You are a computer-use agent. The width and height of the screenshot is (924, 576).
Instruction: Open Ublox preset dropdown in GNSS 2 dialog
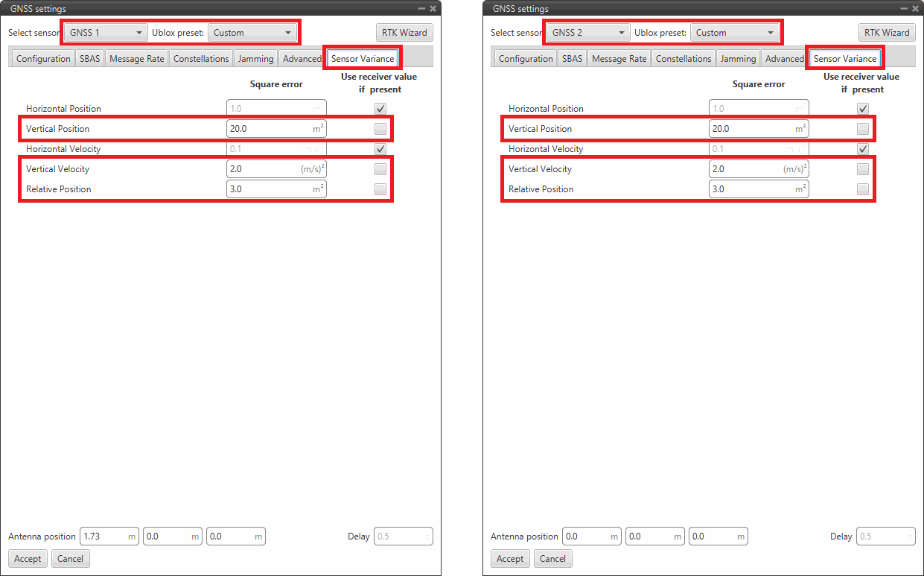pyautogui.click(x=734, y=33)
